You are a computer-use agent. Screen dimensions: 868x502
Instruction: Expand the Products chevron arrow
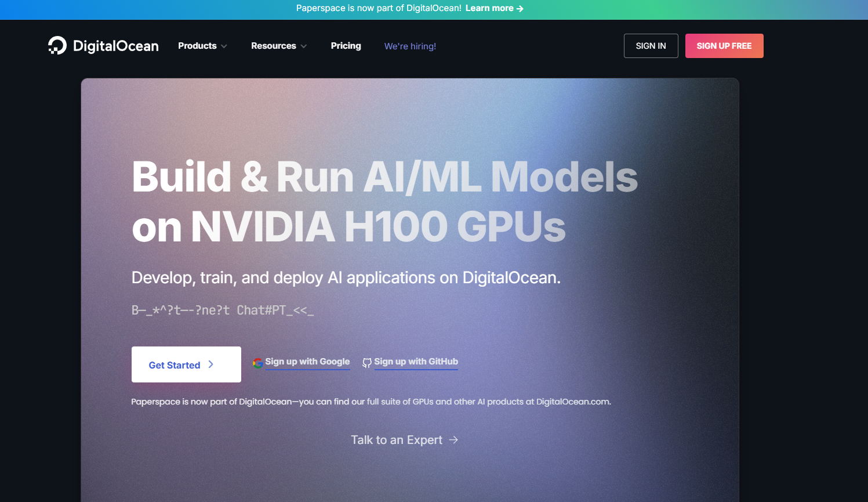tap(224, 46)
